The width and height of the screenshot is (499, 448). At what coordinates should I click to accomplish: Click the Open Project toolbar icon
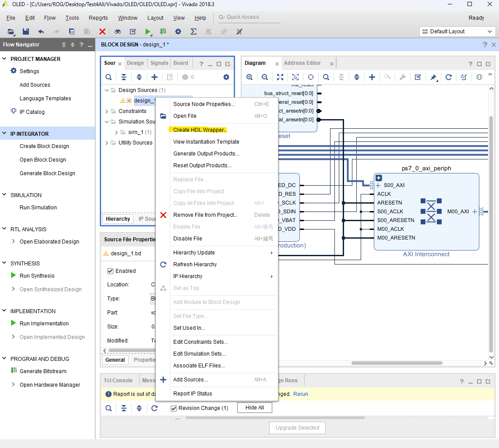(x=11, y=32)
